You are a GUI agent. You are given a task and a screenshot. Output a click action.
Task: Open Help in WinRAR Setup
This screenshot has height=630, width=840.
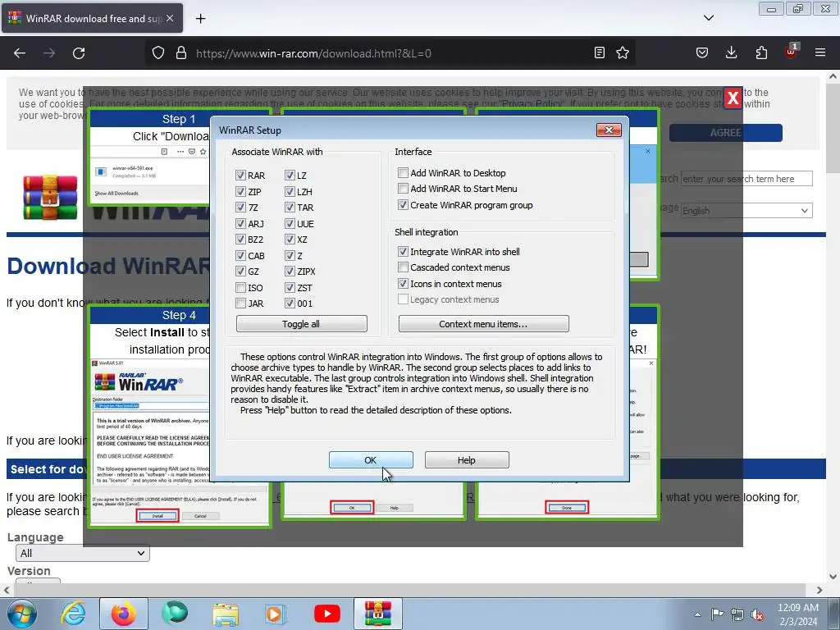tap(467, 460)
